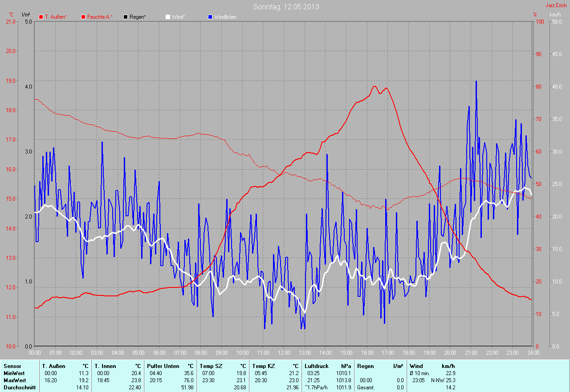Image resolution: width=570 pixels, height=392 pixels.
Task: Click the red T. Außen legend square
Action: [41, 17]
